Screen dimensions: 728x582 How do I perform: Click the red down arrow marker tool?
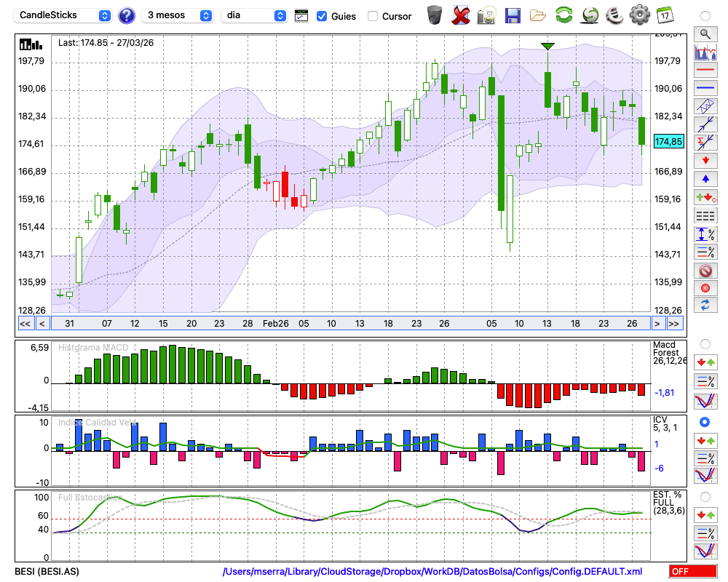[x=705, y=161]
